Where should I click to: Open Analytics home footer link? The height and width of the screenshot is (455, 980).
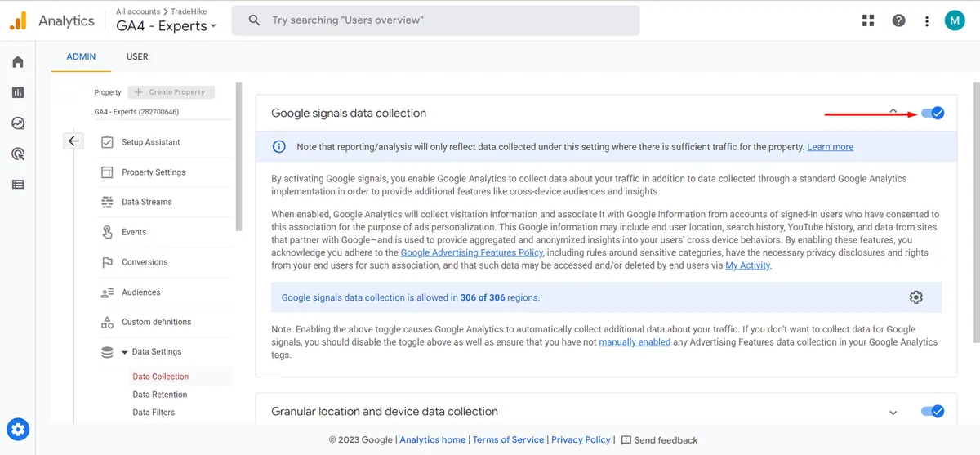point(432,439)
